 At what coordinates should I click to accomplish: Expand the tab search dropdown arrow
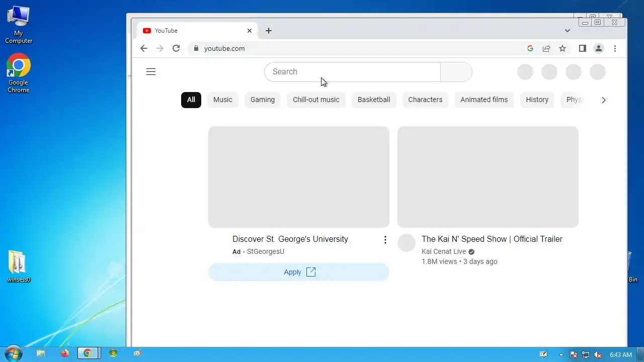click(x=568, y=31)
